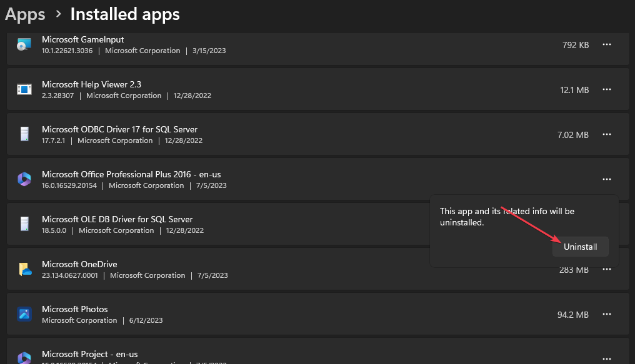Click the Uninstall button in the popup

581,247
